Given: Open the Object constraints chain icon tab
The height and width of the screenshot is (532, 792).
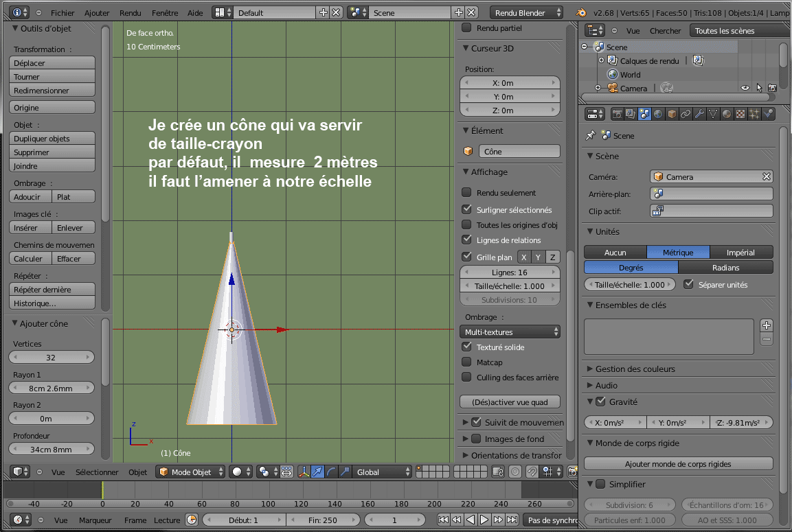Looking at the screenshot, I should tap(686, 114).
